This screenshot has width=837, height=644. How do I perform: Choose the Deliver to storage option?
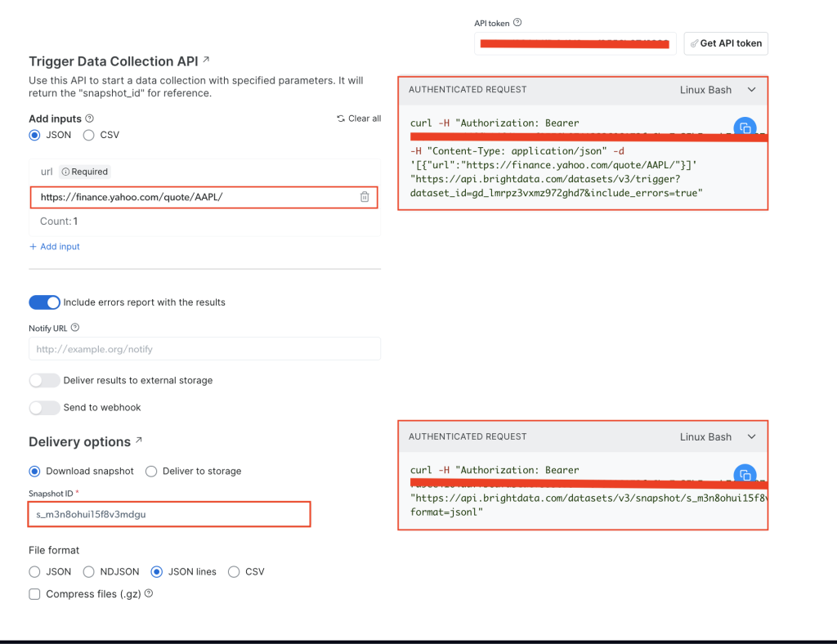click(x=151, y=472)
